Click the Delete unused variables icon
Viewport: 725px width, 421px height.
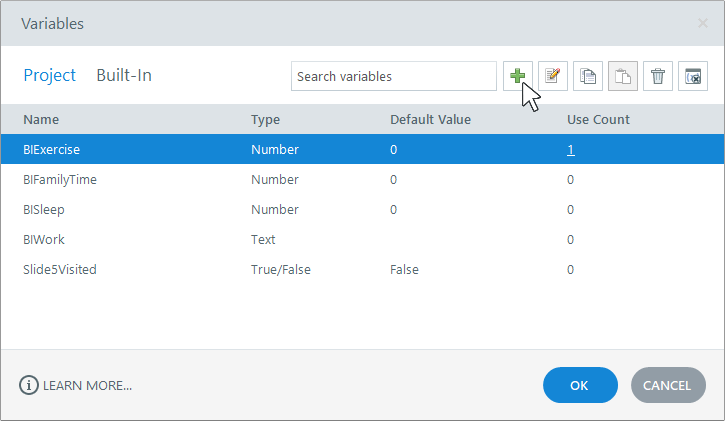(693, 76)
